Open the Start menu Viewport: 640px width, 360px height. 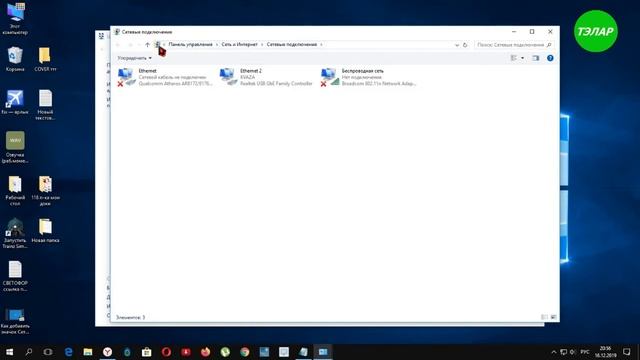point(9,352)
